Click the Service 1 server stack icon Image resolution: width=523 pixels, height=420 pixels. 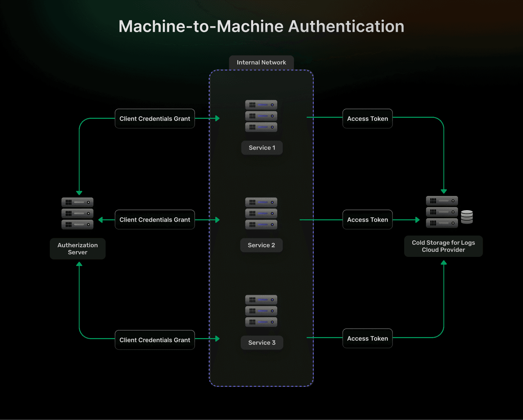261,116
